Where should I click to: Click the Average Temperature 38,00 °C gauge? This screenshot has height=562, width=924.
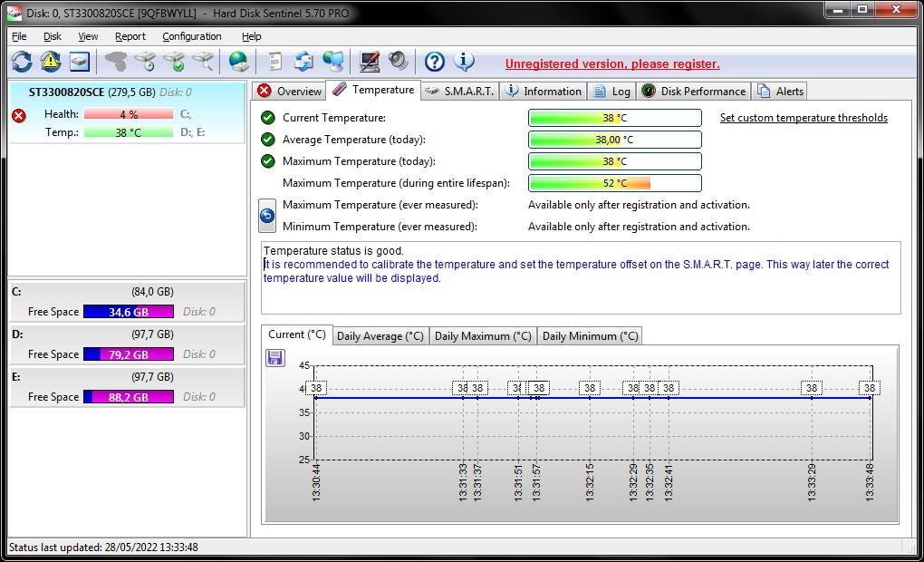coord(614,140)
